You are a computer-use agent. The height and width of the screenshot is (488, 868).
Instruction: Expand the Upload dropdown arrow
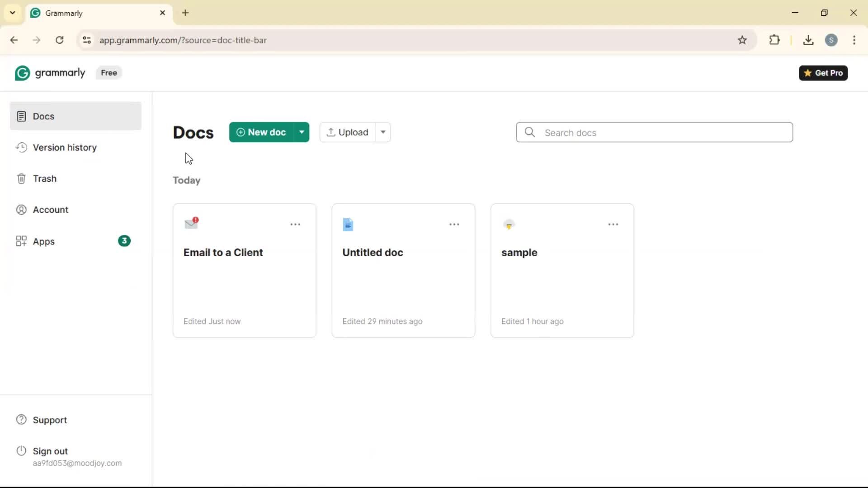pos(383,132)
